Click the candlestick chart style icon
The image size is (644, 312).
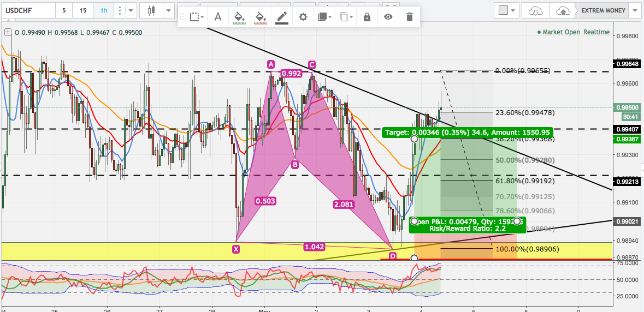[151, 10]
